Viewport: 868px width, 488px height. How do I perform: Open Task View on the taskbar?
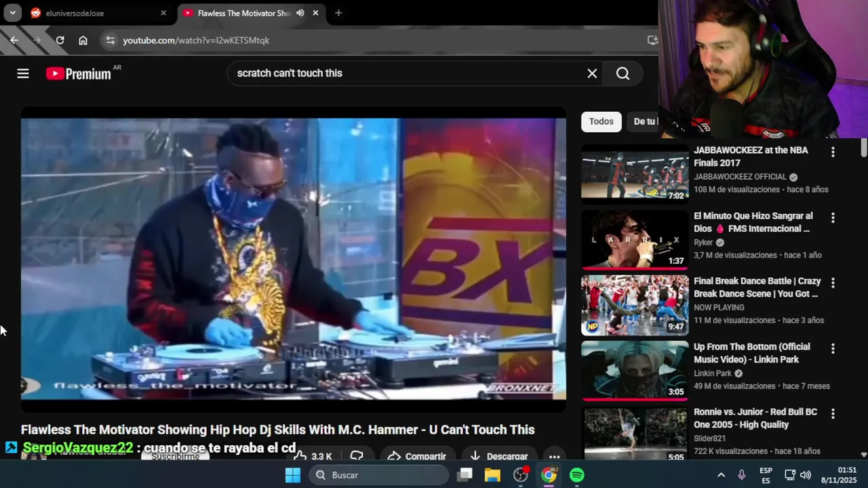click(465, 475)
